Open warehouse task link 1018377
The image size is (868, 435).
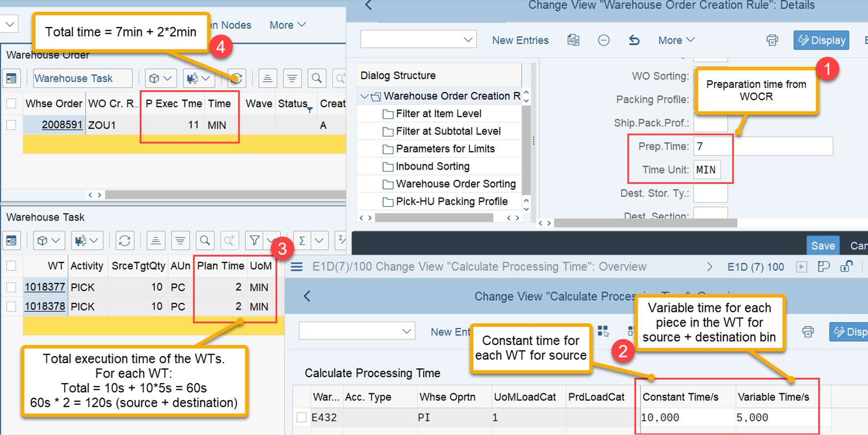point(45,287)
